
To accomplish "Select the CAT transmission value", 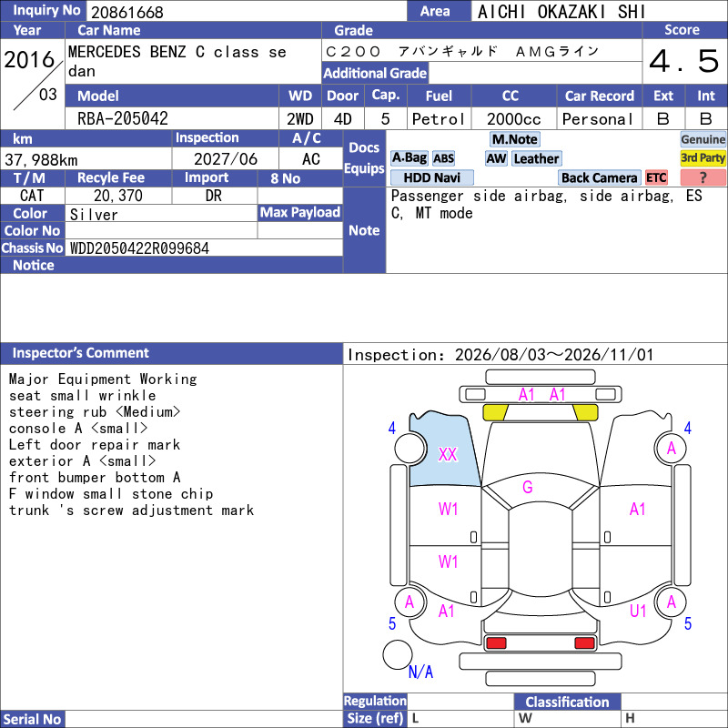I will [32, 196].
